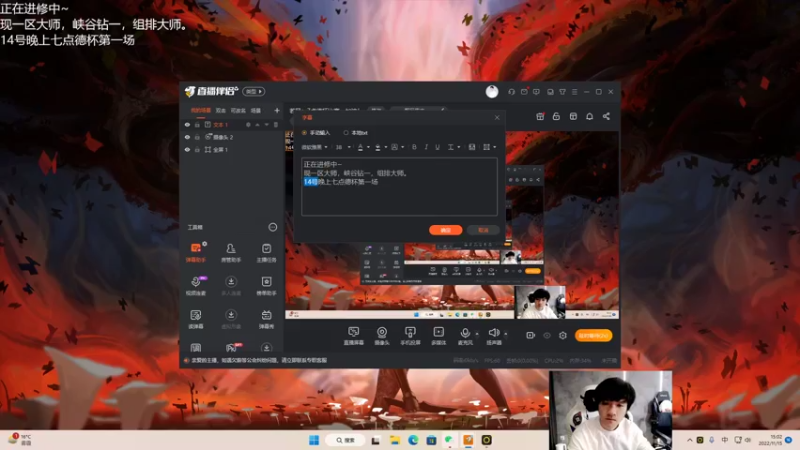Select 摄像头 2 source row
Viewport: 800px width, 450px height.
pos(232,137)
